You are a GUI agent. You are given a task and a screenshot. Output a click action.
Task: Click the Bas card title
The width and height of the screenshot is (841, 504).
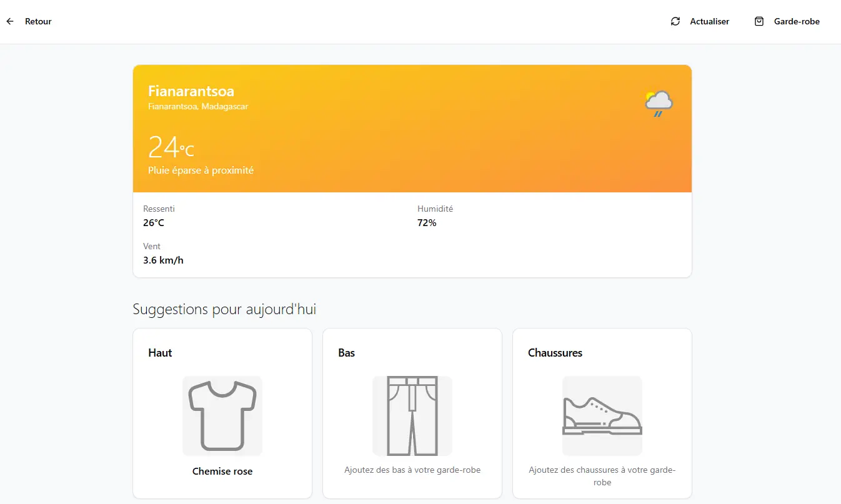tap(346, 353)
